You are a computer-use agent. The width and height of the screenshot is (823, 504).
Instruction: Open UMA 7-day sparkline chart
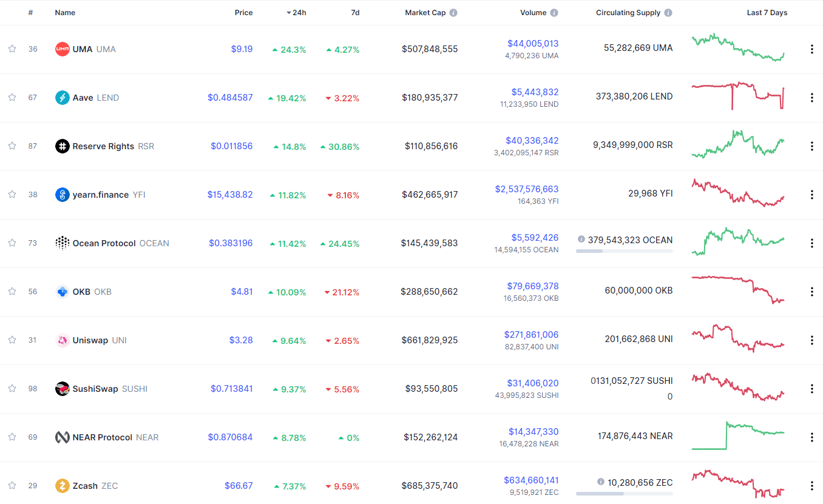click(738, 47)
